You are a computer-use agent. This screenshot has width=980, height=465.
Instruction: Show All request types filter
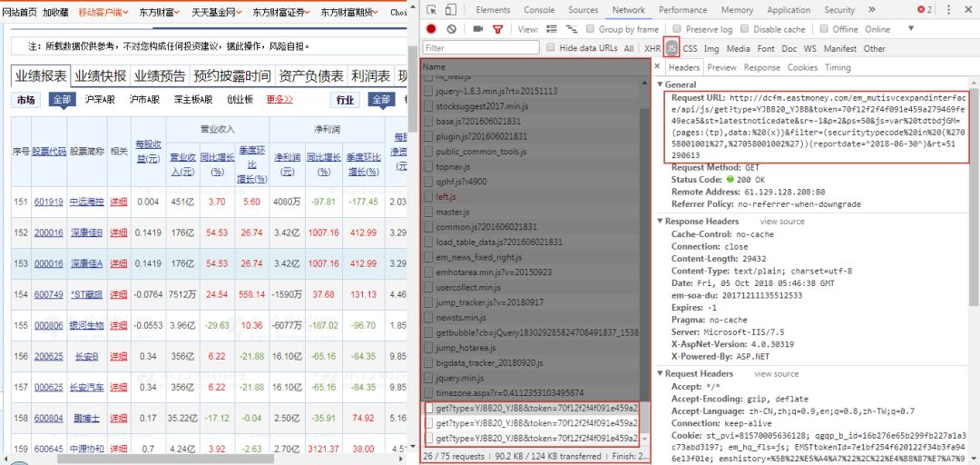pos(628,48)
